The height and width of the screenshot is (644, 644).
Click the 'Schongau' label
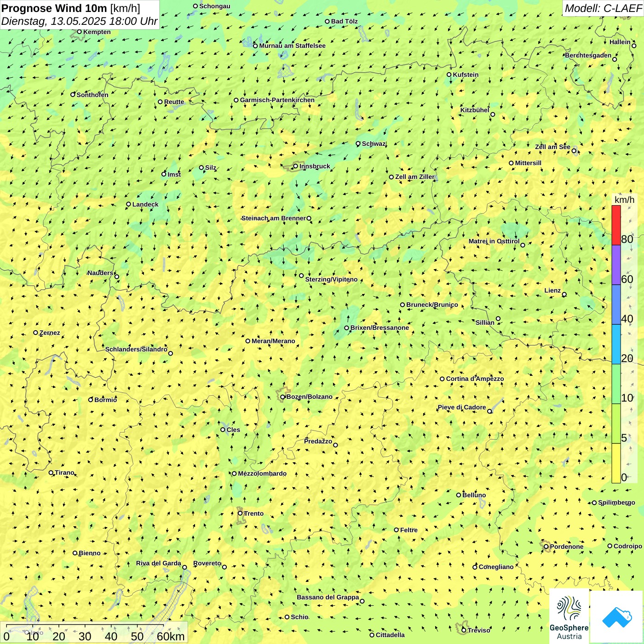(215, 6)
